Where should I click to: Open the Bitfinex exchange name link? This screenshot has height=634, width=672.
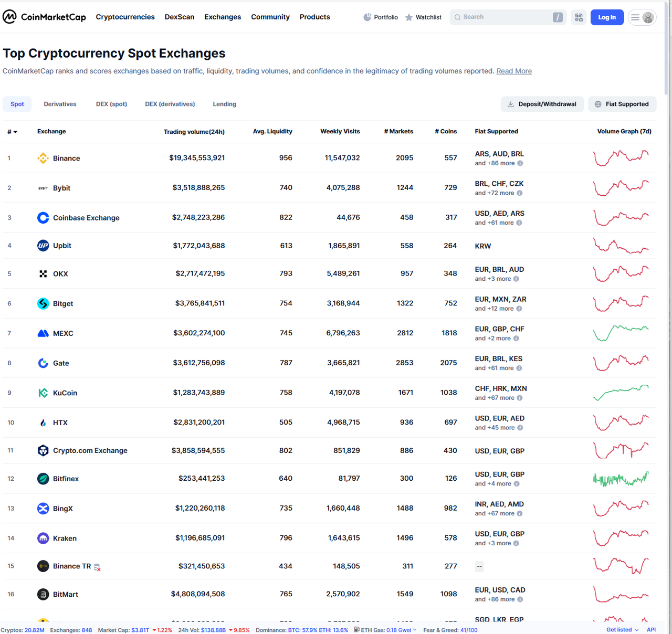tap(66, 479)
